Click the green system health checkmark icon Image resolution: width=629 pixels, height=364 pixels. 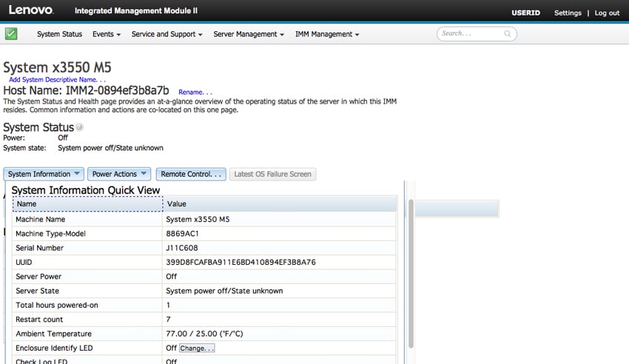11,34
